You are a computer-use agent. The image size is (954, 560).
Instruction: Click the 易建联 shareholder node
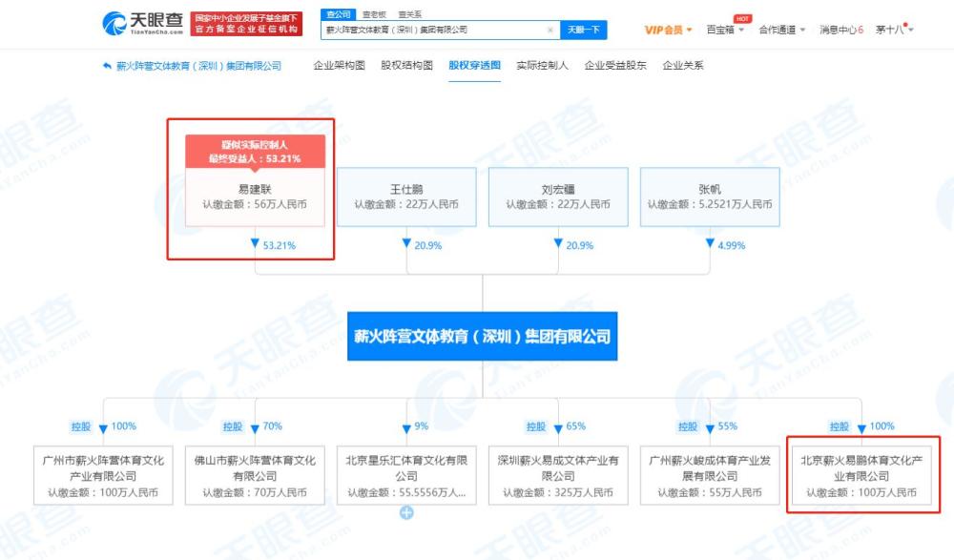pos(255,197)
